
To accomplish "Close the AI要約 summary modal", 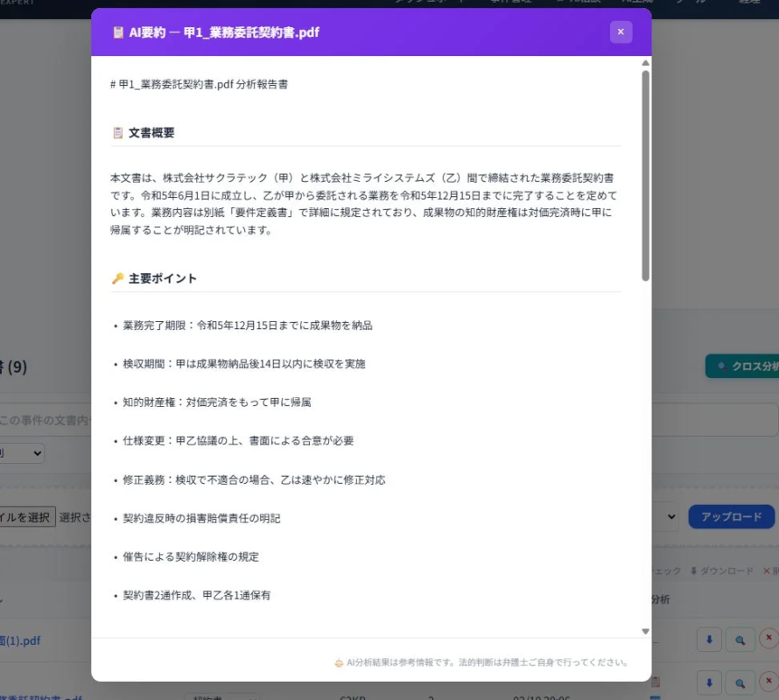I will coord(621,31).
